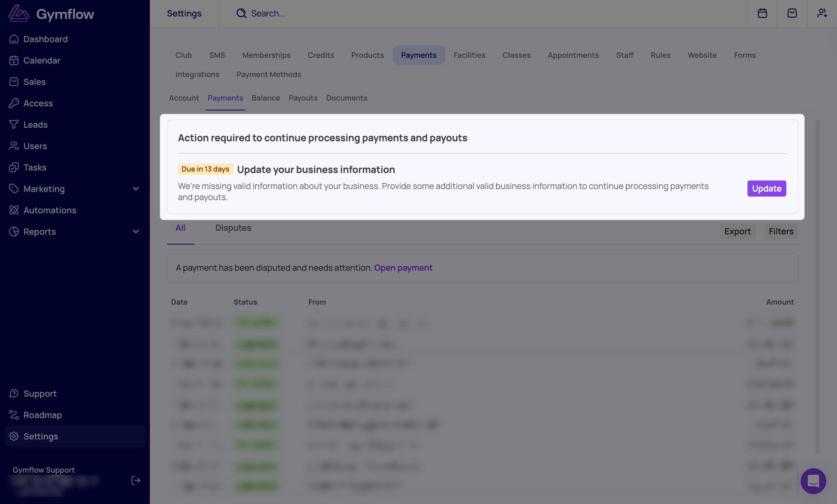Screen dimensions: 837x504
Task: Open the chat support bubble
Action: [x=813, y=481]
